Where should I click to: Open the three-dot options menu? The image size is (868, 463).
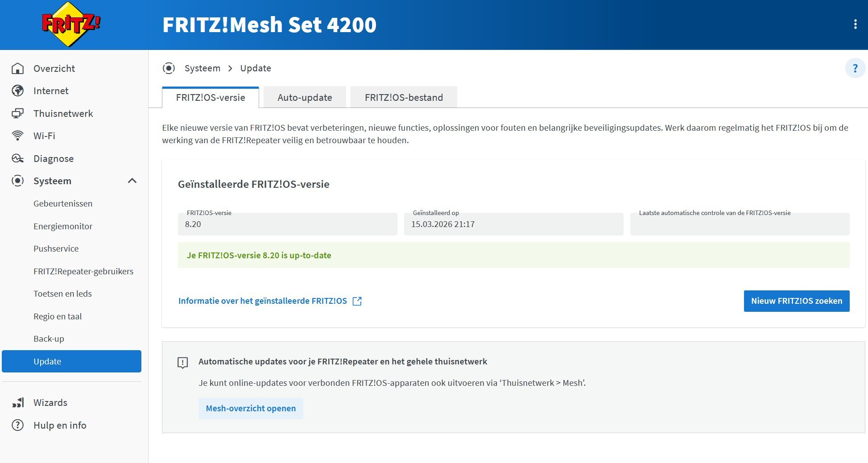(855, 25)
